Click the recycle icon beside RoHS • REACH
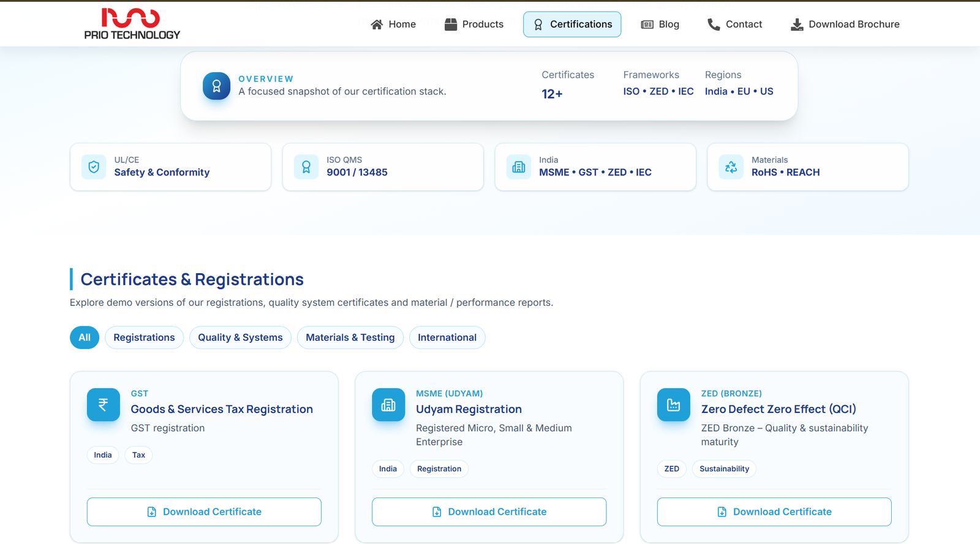The height and width of the screenshot is (544, 980). 731,167
